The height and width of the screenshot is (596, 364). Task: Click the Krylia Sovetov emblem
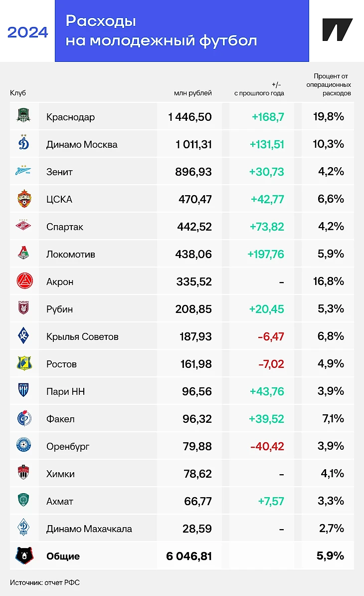(23, 335)
